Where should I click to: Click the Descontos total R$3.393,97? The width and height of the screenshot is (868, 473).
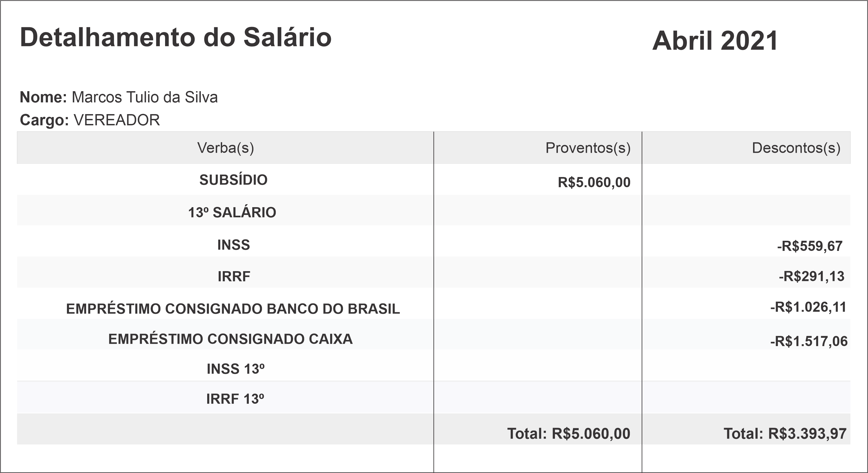pos(785,434)
